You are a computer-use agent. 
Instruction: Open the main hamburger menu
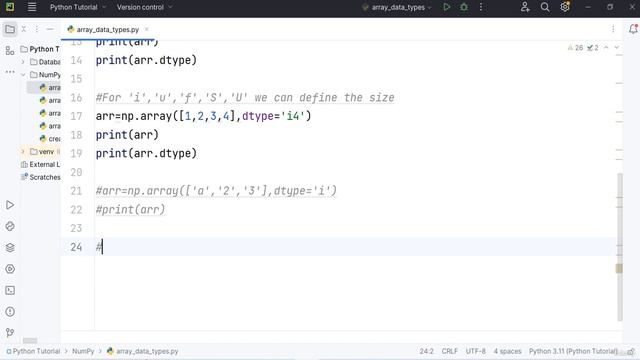point(32,7)
